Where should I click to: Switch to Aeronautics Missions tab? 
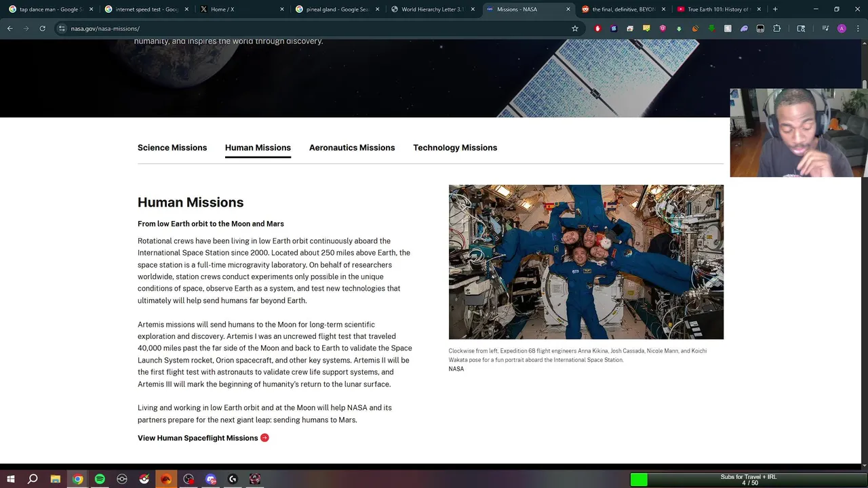click(352, 148)
